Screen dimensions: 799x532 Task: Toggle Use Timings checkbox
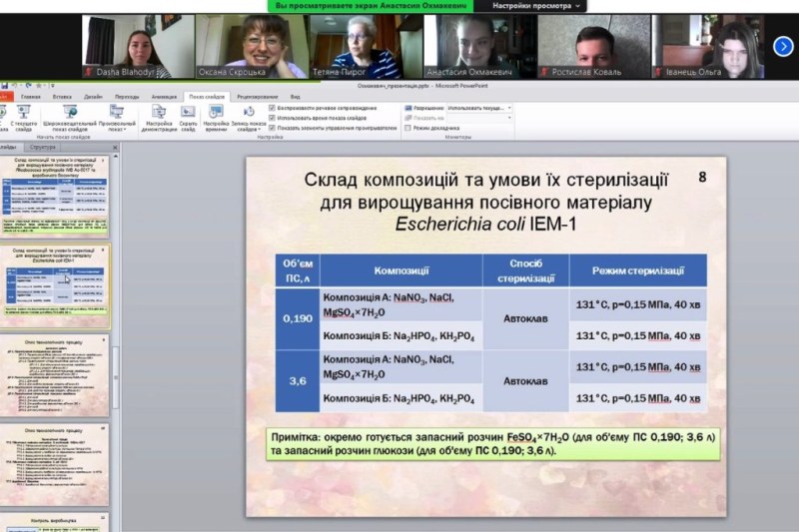pos(272,118)
